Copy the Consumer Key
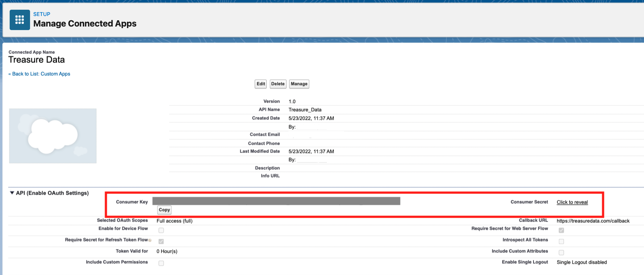This screenshot has width=644, height=275. [x=164, y=210]
